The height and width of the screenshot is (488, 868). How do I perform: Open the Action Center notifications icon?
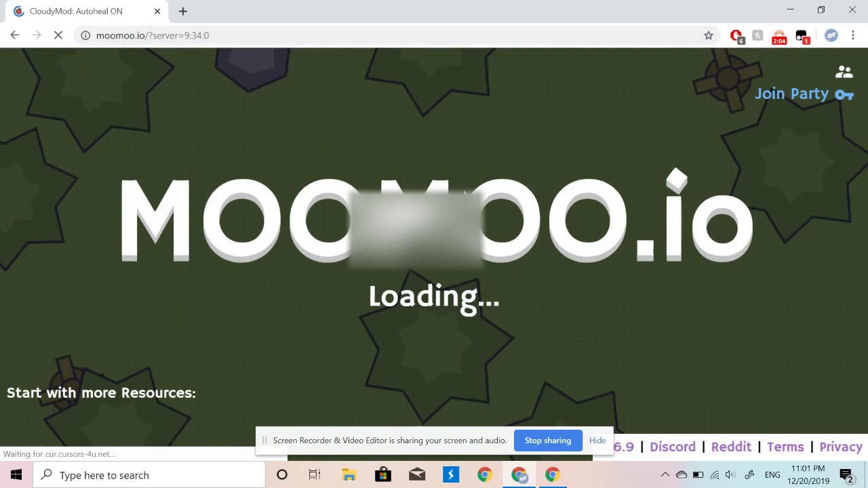pyautogui.click(x=846, y=475)
